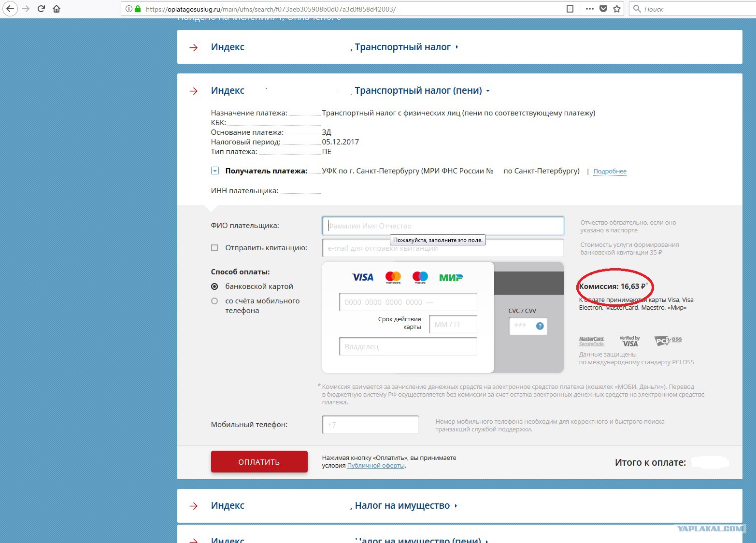Click the Verified by VISA badge

pyautogui.click(x=629, y=341)
